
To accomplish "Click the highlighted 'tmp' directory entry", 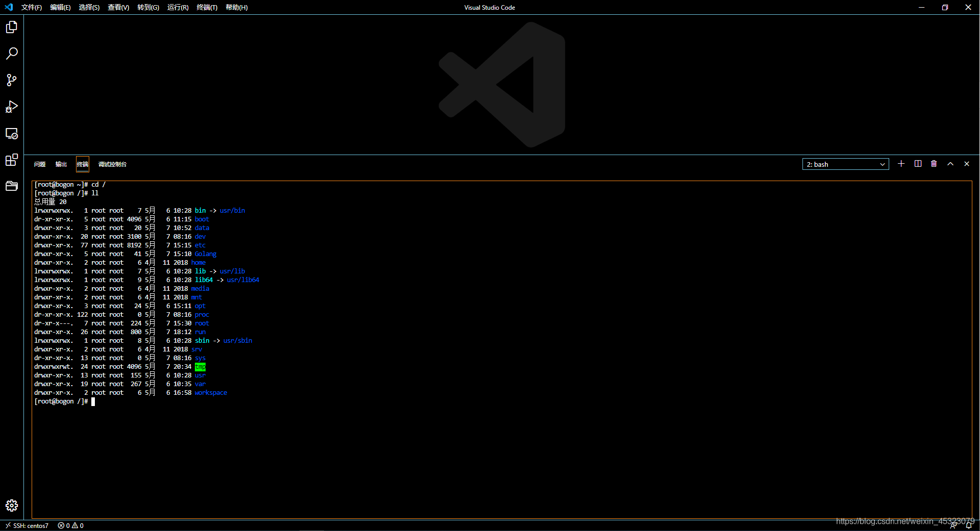I will [x=200, y=367].
